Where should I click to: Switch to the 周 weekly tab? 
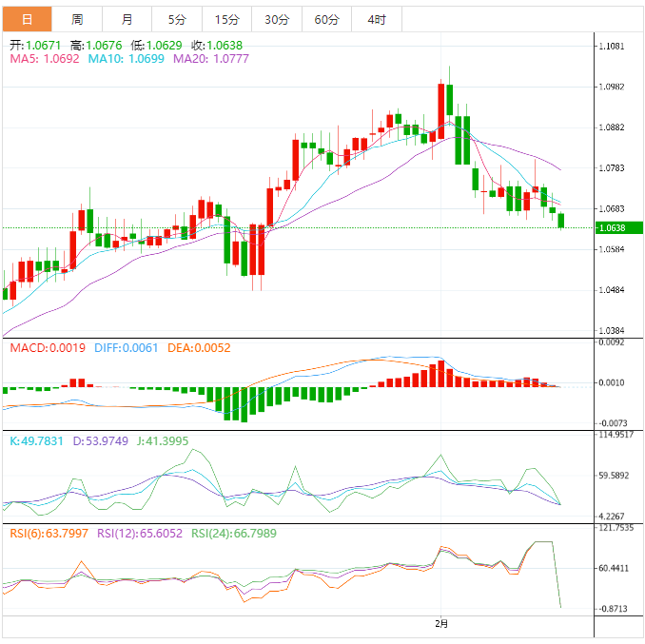pyautogui.click(x=77, y=19)
